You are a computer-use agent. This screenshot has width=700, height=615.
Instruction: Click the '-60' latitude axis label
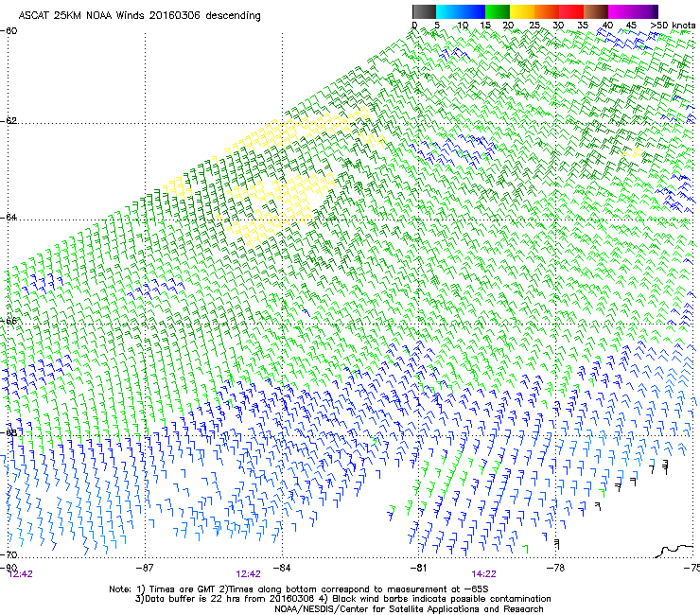click(x=9, y=31)
